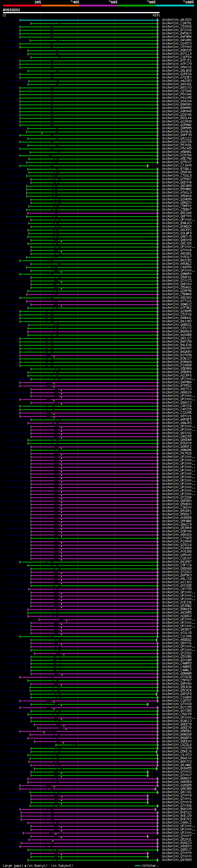
Task: Click hit UniRef100_Q6P8D0
Action: pyautogui.click(x=177, y=501)
